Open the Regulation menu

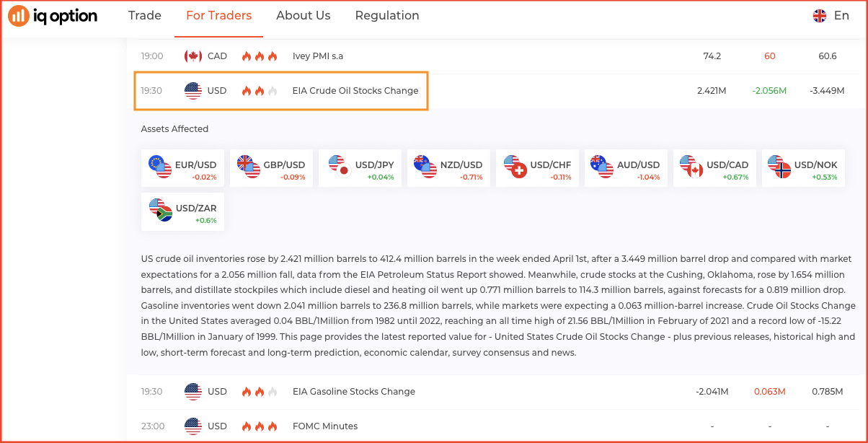pyautogui.click(x=387, y=15)
